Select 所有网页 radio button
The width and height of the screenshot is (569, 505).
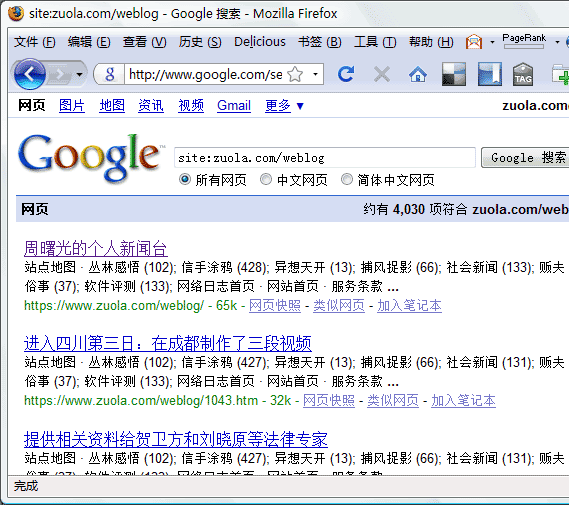coord(185,179)
